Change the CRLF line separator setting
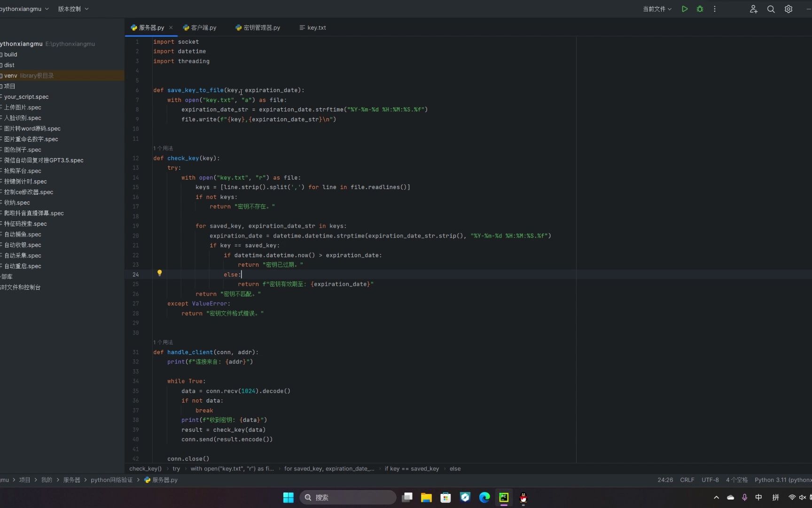812x508 pixels. pos(687,480)
